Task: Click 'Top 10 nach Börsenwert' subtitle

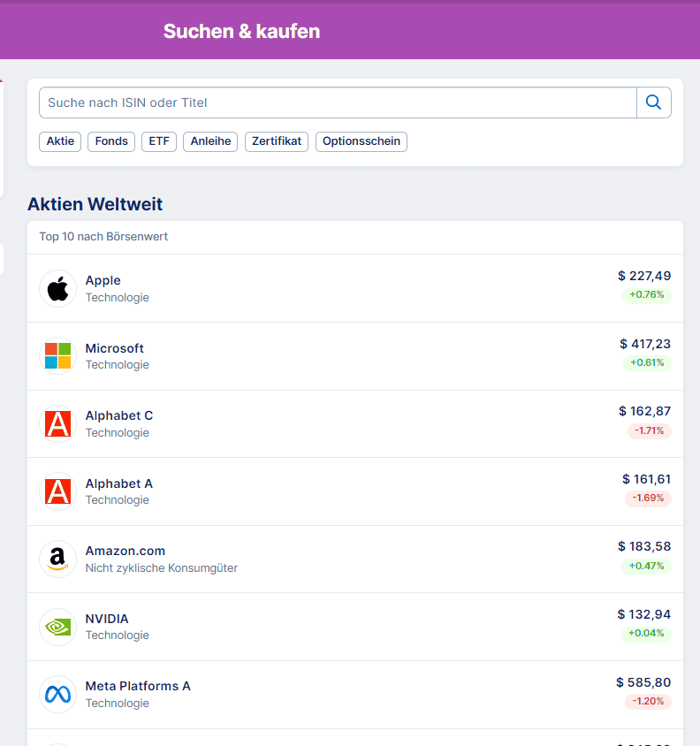Action: [103, 237]
